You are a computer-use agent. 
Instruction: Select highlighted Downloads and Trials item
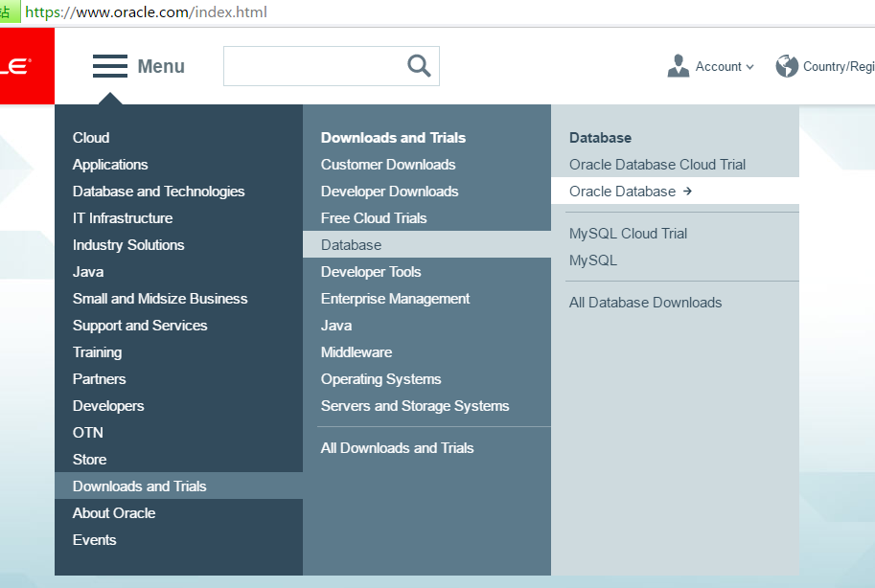tap(178, 486)
